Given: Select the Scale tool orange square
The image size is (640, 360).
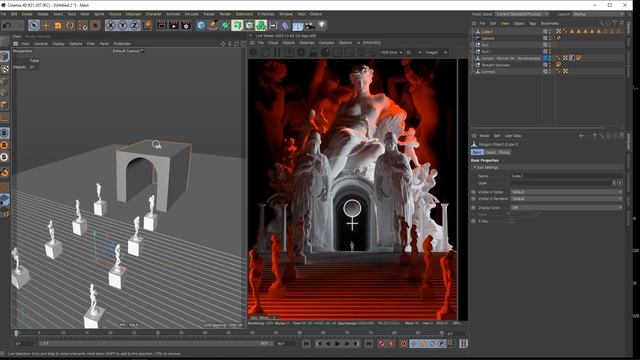Looking at the screenshot, I should pos(58,26).
